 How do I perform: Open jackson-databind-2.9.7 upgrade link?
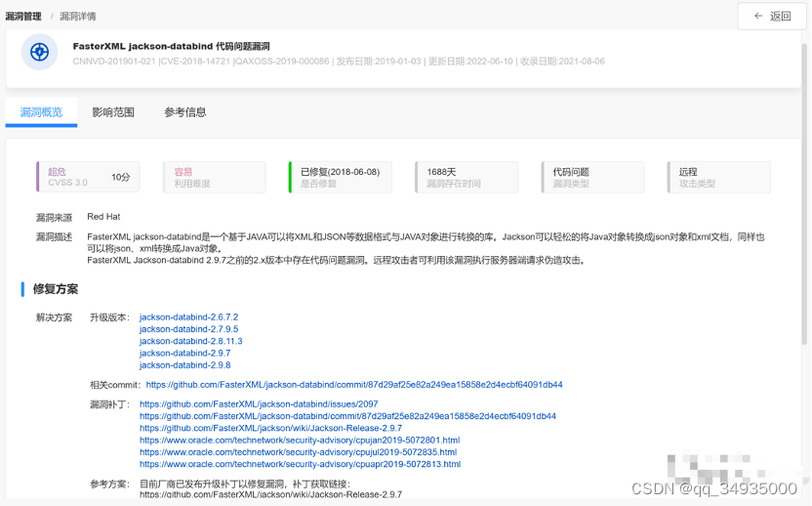[184, 353]
